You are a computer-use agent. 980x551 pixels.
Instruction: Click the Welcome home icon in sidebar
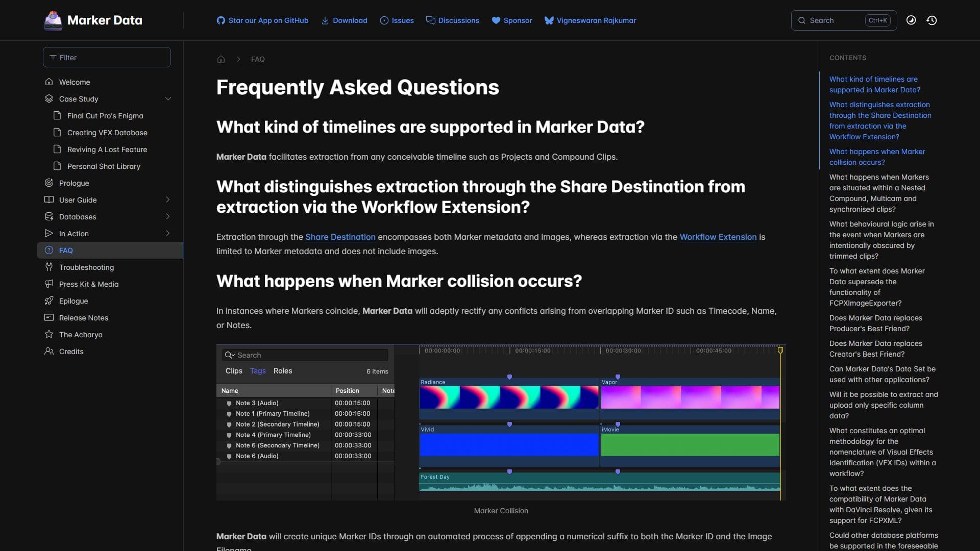(x=49, y=82)
